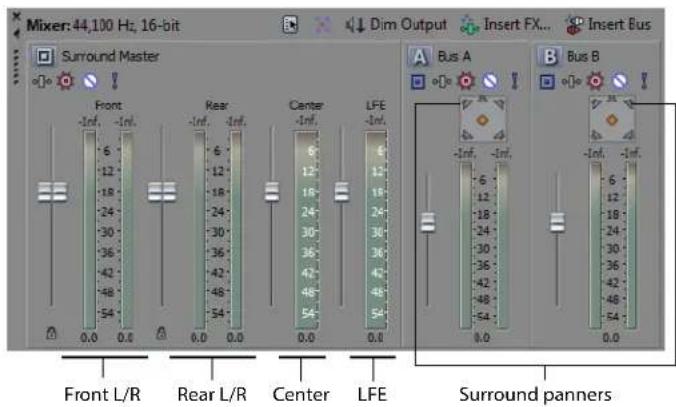Click Front left peak -Inf. readout

coord(89,122)
